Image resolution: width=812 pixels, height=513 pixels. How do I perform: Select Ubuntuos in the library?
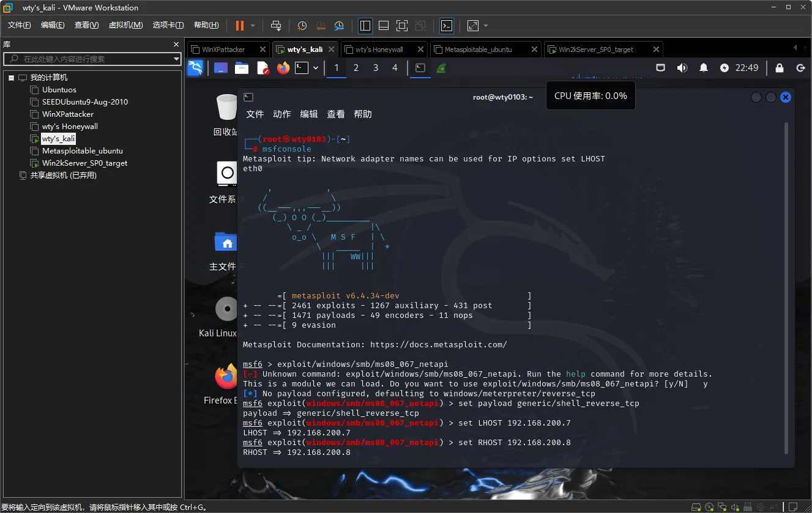(x=59, y=90)
